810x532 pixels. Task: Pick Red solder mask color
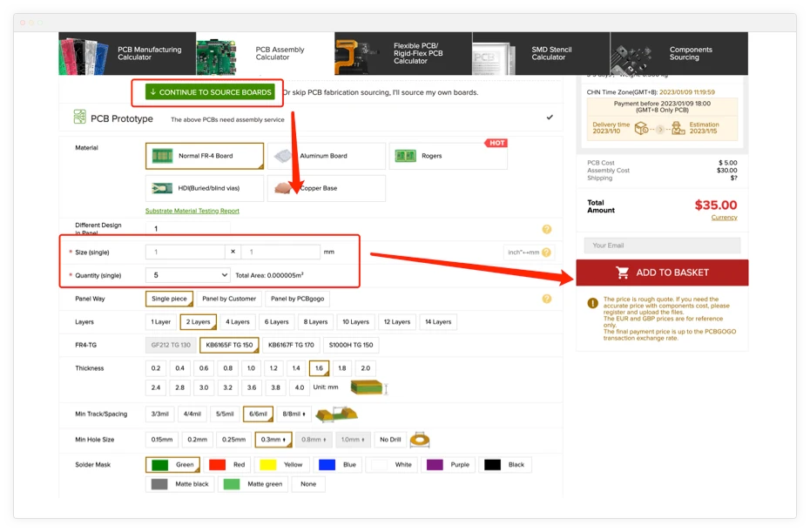(x=227, y=465)
